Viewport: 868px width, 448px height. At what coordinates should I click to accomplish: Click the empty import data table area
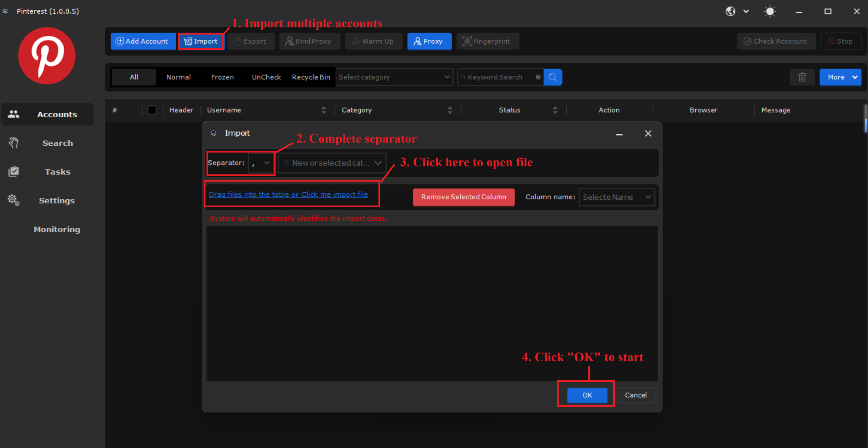tap(432, 304)
